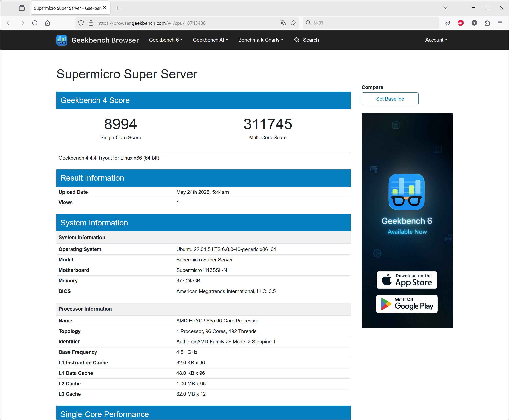Bookmark this page with star icon
This screenshot has width=509, height=420.
[293, 23]
